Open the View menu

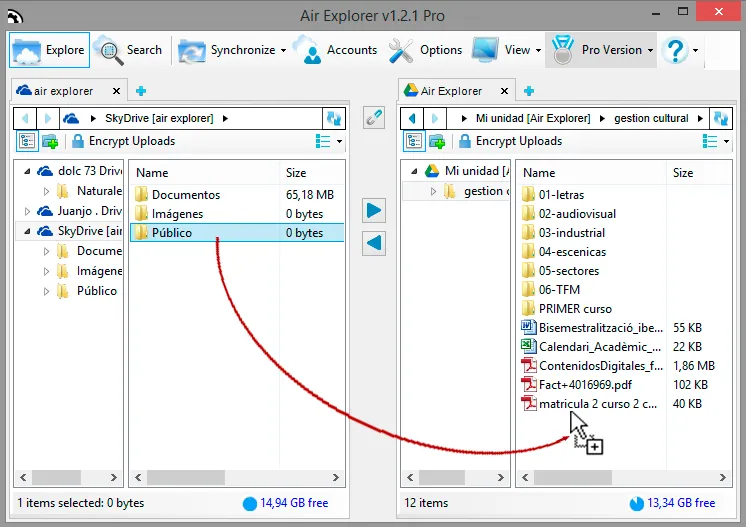pos(507,50)
